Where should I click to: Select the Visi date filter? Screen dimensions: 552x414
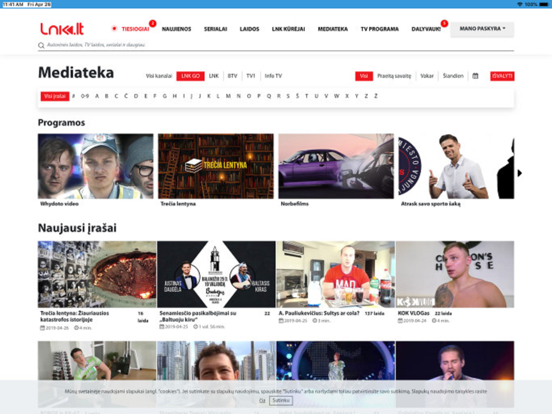pos(364,76)
